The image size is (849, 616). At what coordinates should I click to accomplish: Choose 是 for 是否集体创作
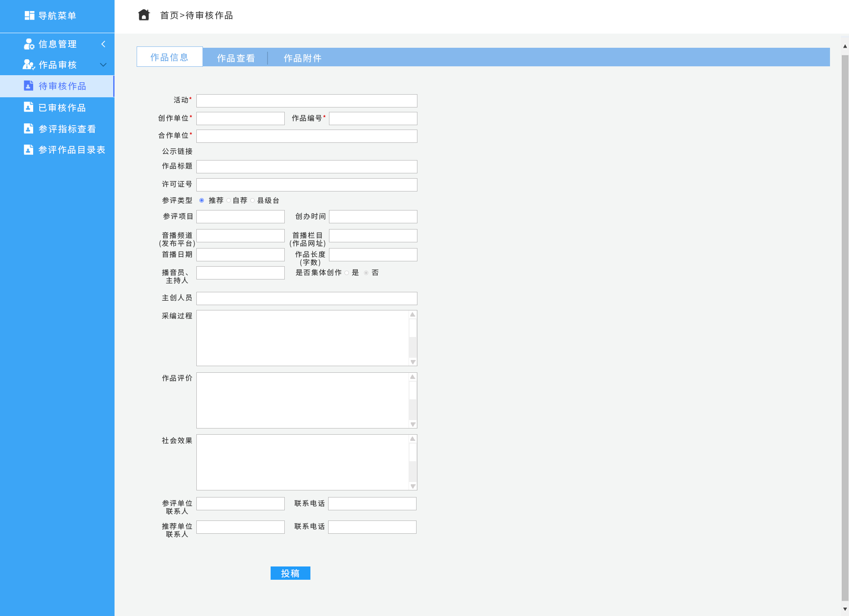[347, 273]
